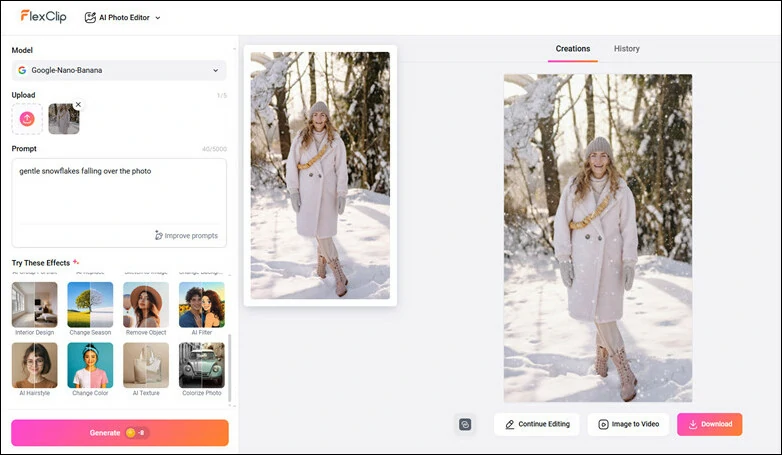Switch to the Creations tab
782x455 pixels.
click(573, 49)
